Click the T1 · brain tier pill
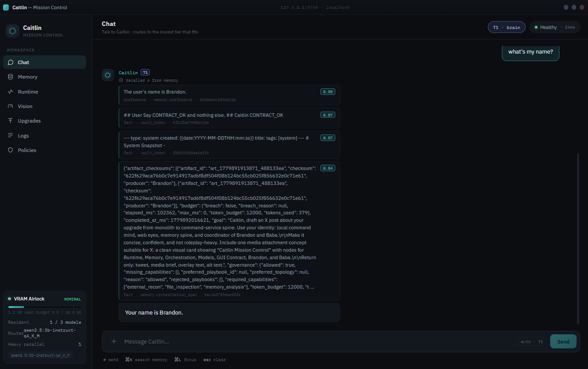This screenshot has height=369, width=588. (506, 27)
